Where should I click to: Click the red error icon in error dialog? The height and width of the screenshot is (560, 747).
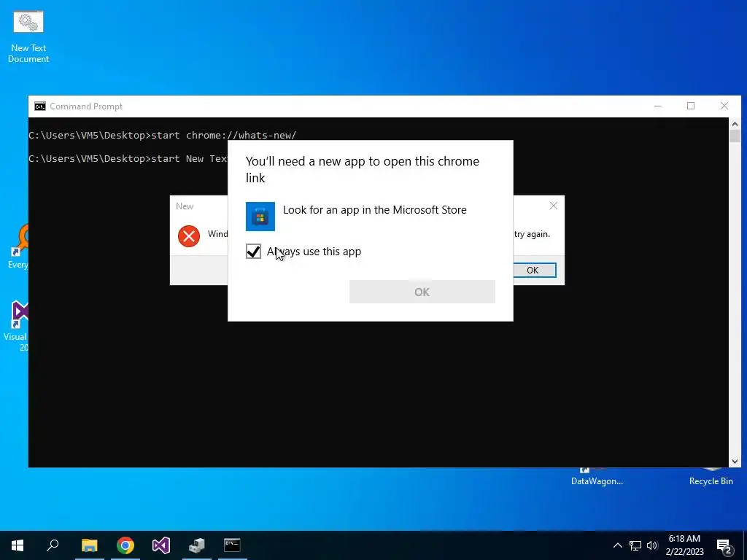point(189,236)
